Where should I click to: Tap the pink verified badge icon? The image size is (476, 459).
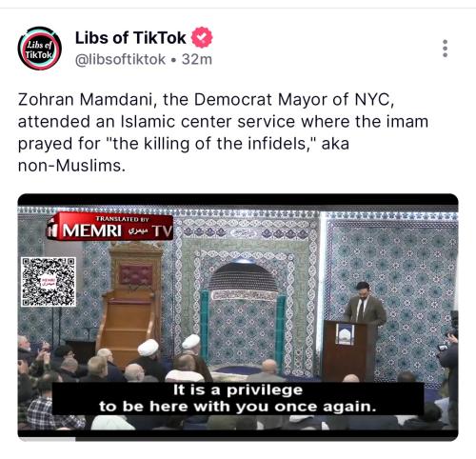[202, 37]
